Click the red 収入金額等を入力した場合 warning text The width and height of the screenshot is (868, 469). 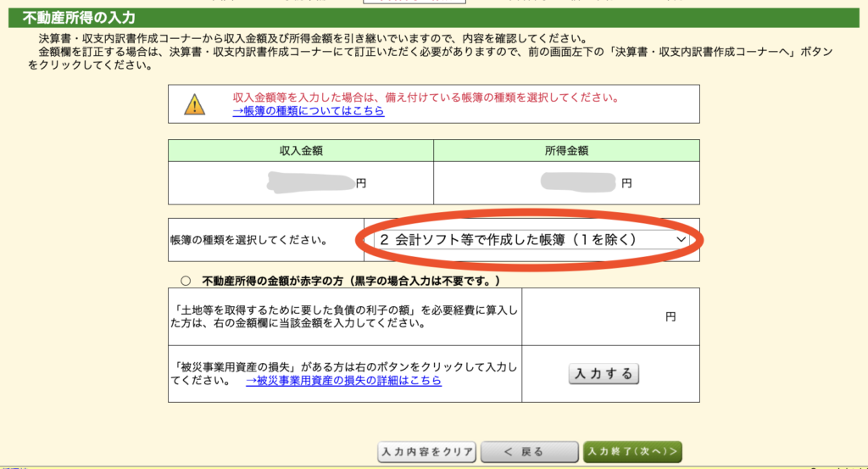tap(426, 98)
